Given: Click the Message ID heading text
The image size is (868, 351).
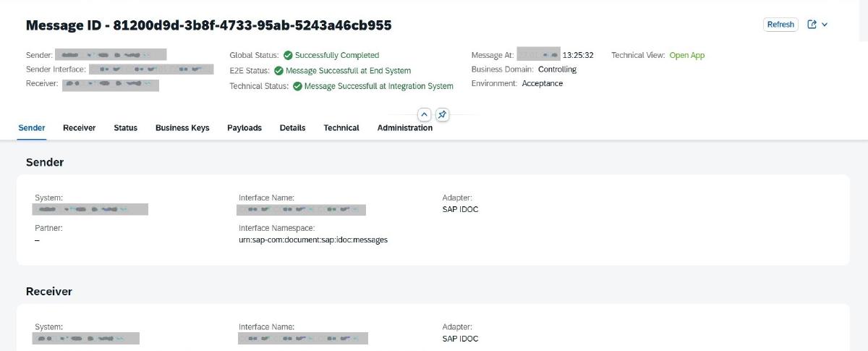Looking at the screenshot, I should (208, 25).
